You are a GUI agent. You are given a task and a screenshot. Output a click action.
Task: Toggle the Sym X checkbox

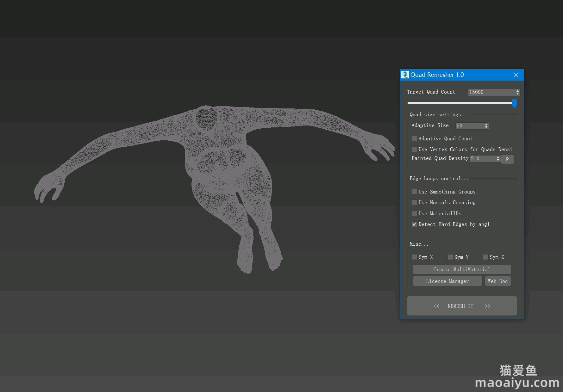(x=414, y=257)
